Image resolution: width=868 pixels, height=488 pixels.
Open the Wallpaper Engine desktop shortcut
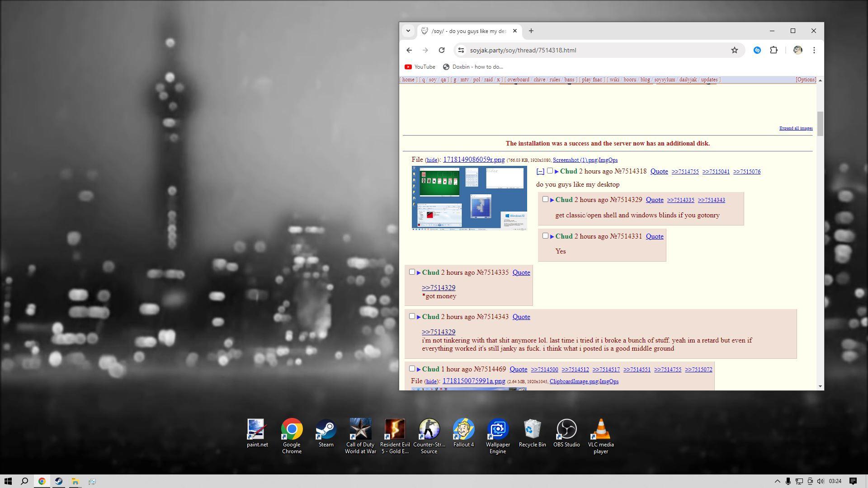497,430
